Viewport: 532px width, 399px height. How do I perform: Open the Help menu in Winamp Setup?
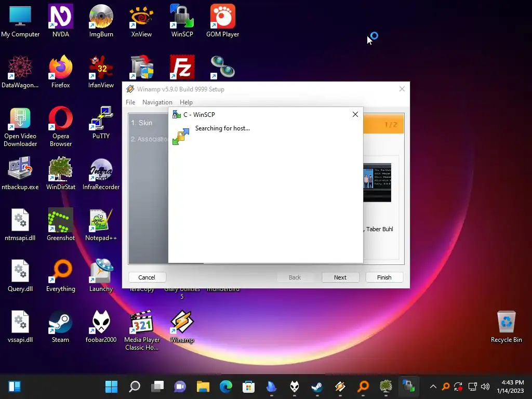pos(186,102)
